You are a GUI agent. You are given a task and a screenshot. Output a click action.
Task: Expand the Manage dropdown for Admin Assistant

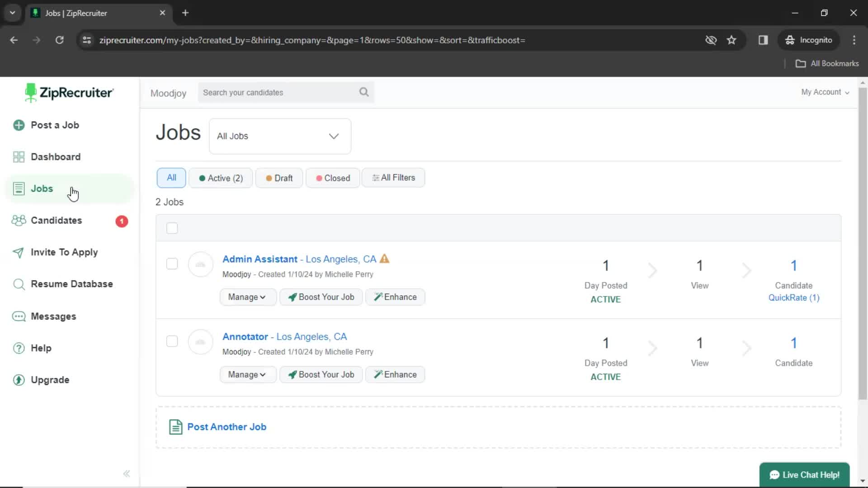(245, 297)
